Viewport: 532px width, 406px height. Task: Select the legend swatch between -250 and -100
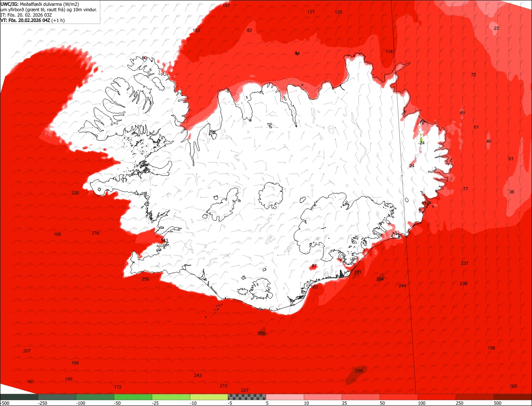(x=57, y=397)
